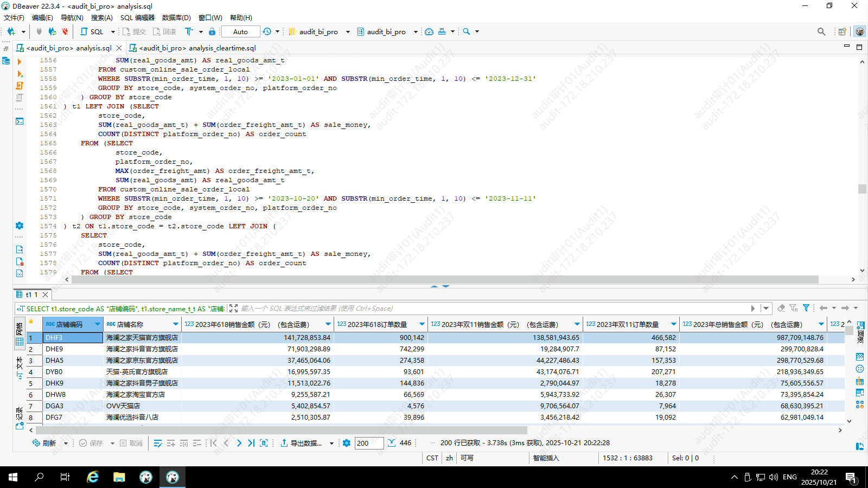868x488 pixels.
Task: Expand the SQL button dropdown arrow
Action: [x=113, y=31]
